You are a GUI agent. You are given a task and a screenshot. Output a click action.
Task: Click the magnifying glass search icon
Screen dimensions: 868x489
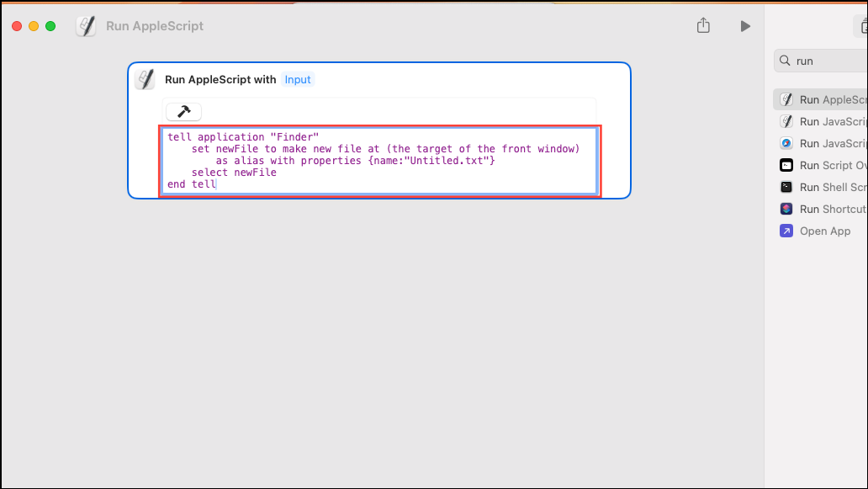[785, 61]
